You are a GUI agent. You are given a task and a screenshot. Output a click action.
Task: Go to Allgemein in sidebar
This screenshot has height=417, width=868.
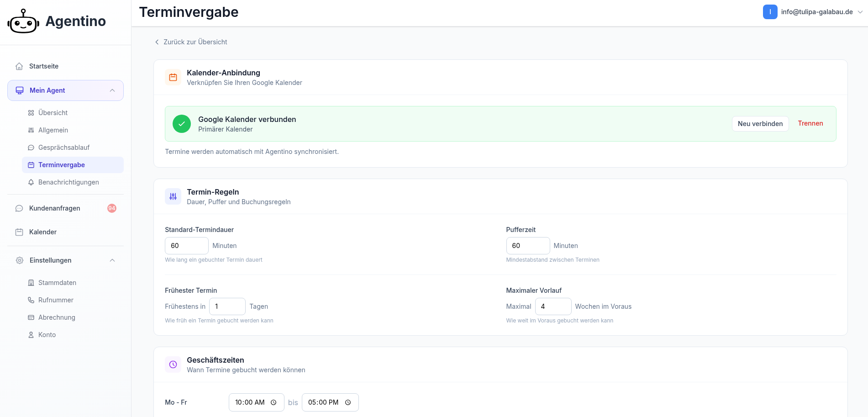[53, 130]
